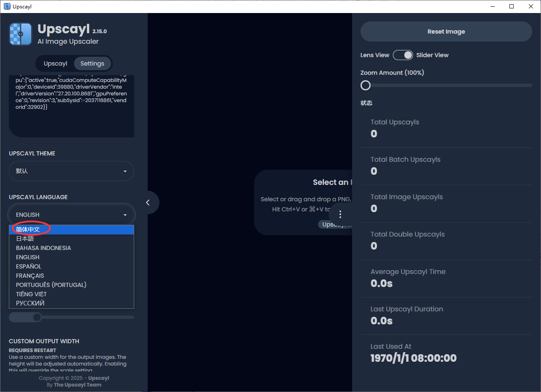The image size is (541, 392).
Task: Open the Upscayl Theme dropdown
Action: point(72,171)
